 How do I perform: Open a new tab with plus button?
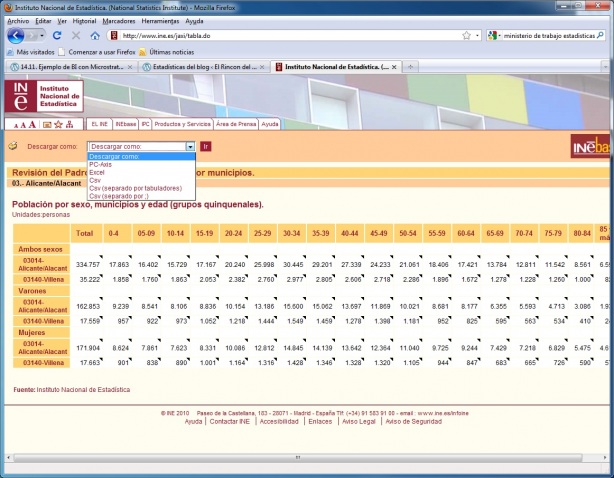click(412, 66)
